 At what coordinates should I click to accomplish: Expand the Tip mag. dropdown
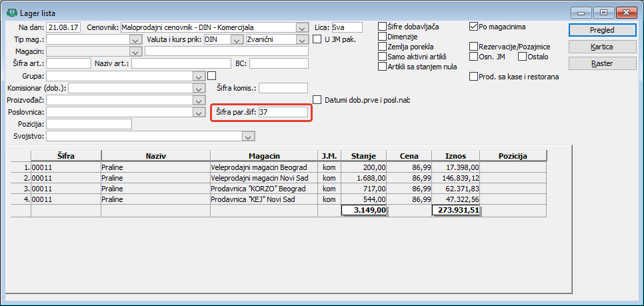point(135,40)
